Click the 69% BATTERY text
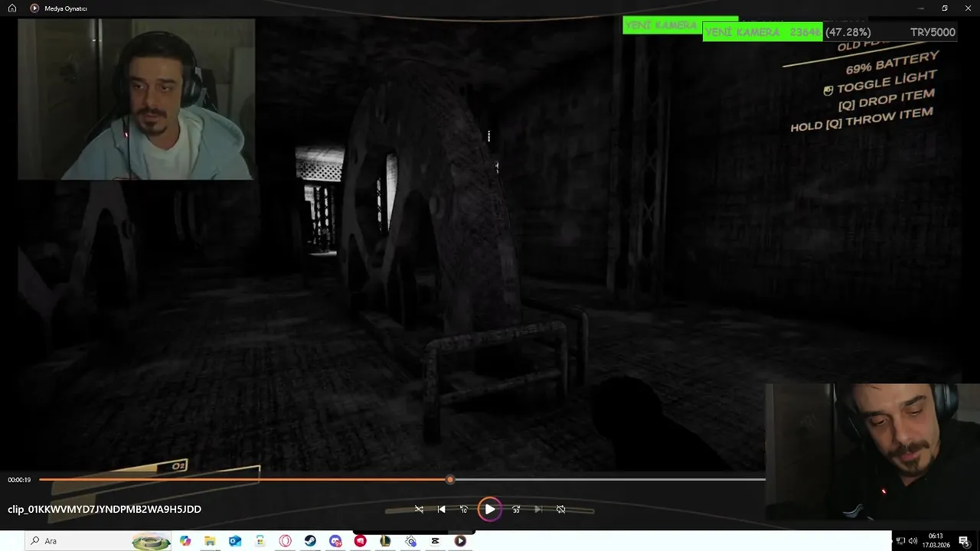This screenshot has width=980, height=551. [x=891, y=63]
